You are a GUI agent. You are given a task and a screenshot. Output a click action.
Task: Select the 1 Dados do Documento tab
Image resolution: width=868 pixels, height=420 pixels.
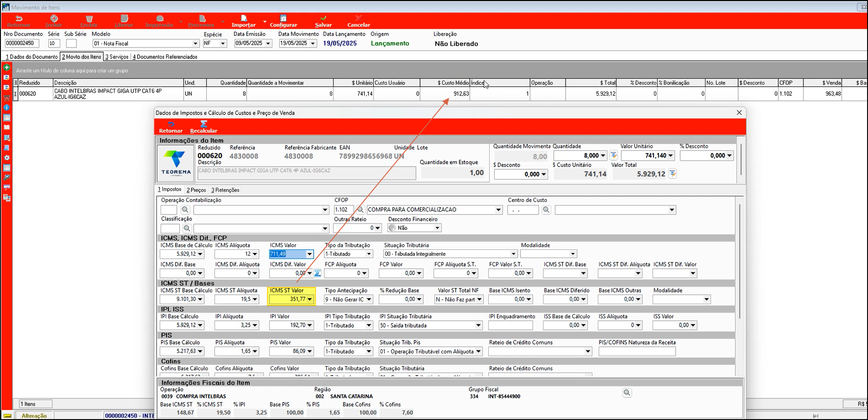(x=32, y=57)
